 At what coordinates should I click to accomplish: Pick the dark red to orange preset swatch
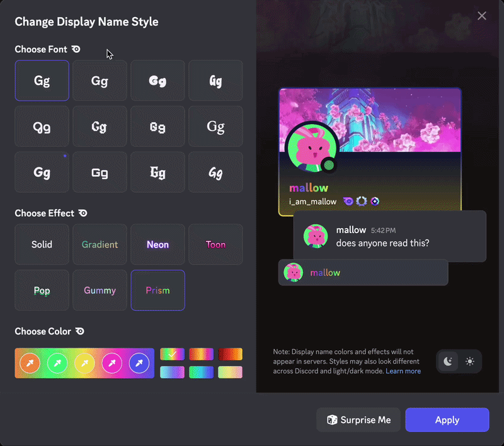[x=230, y=354]
